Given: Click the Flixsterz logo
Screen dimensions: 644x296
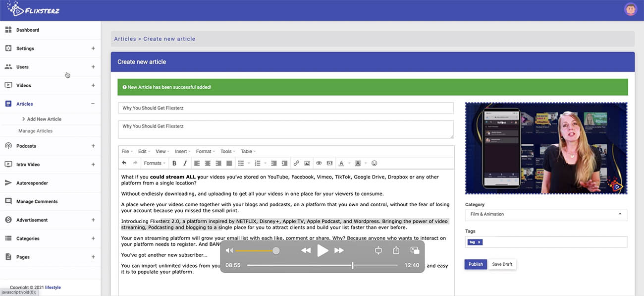Looking at the screenshot, I should (x=34, y=9).
